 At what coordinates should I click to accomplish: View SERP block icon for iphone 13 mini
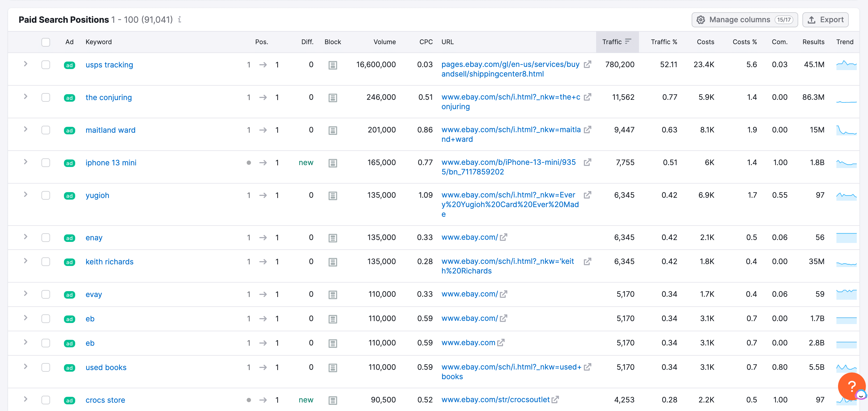click(x=333, y=163)
